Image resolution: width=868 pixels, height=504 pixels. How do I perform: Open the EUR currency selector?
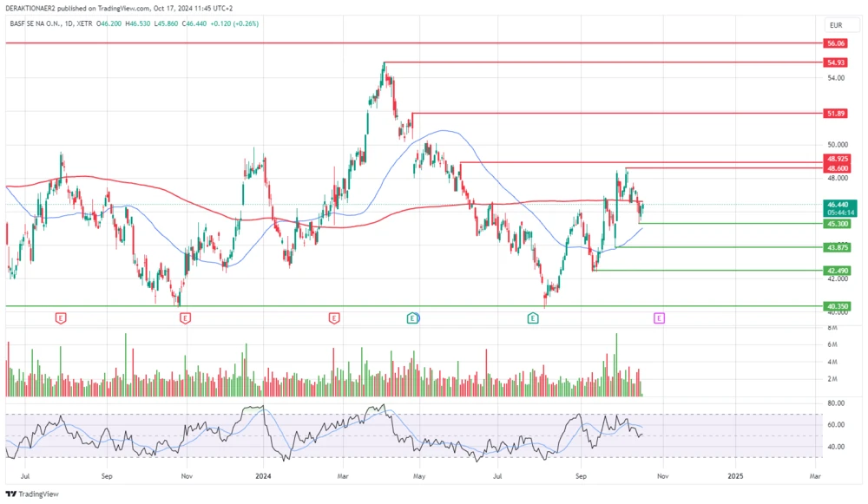pos(838,26)
